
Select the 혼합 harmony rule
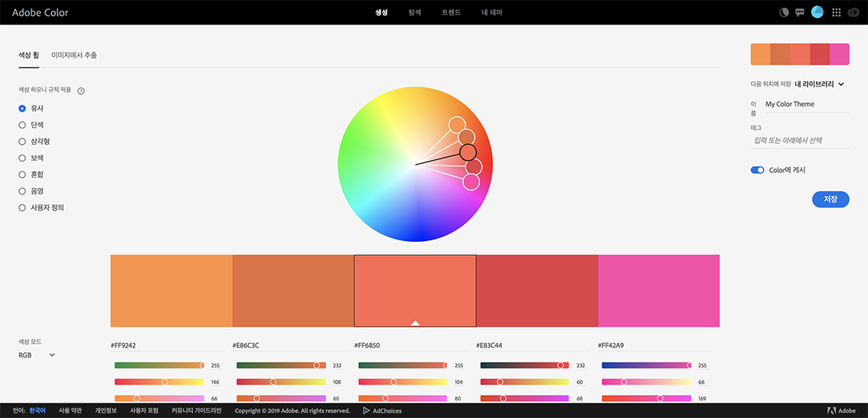point(22,175)
